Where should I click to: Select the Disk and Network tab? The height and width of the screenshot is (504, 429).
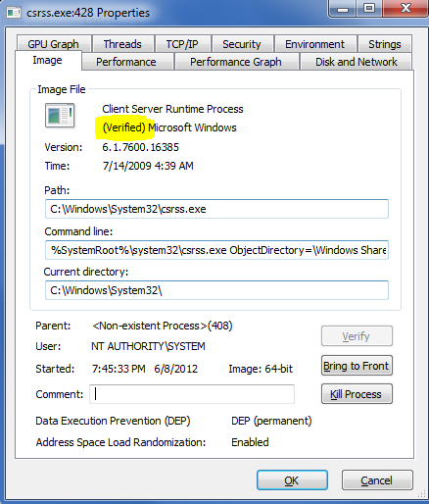tap(357, 62)
